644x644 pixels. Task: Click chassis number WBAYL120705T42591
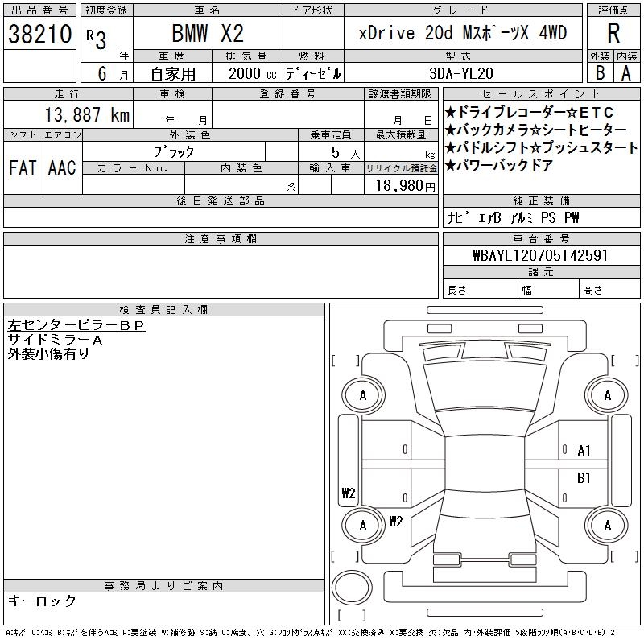pos(540,255)
